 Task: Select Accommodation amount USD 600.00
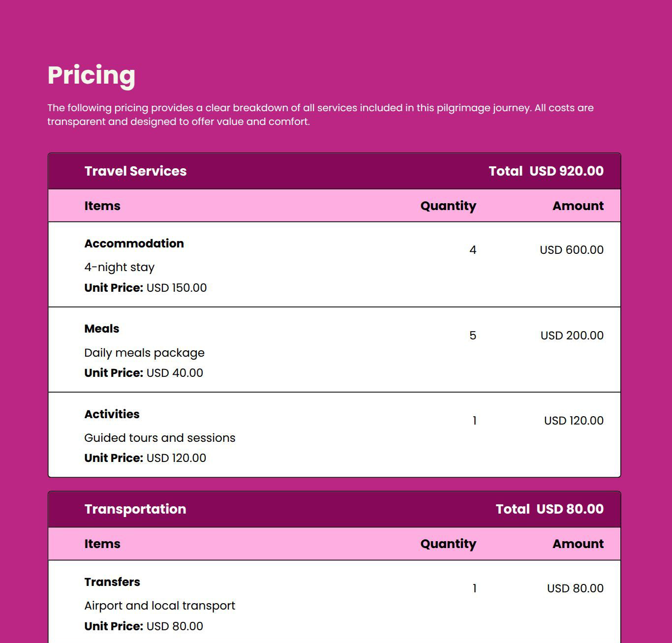pyautogui.click(x=572, y=250)
